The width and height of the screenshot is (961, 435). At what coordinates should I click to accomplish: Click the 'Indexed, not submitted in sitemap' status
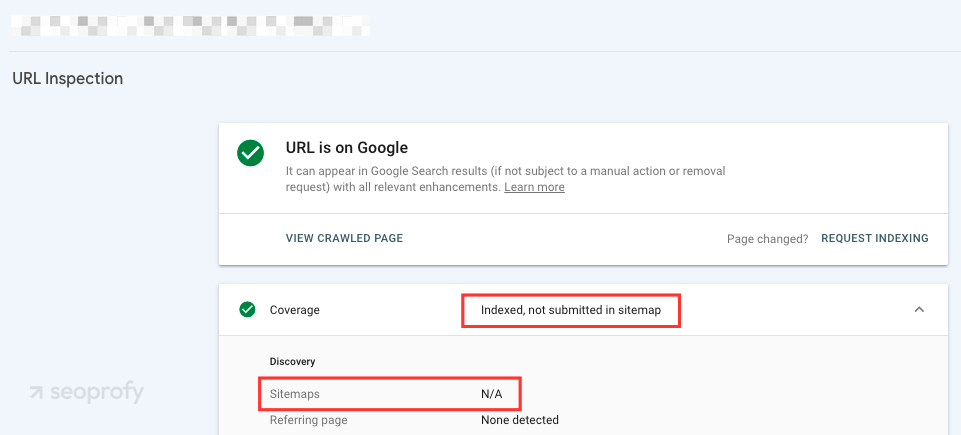pos(571,310)
